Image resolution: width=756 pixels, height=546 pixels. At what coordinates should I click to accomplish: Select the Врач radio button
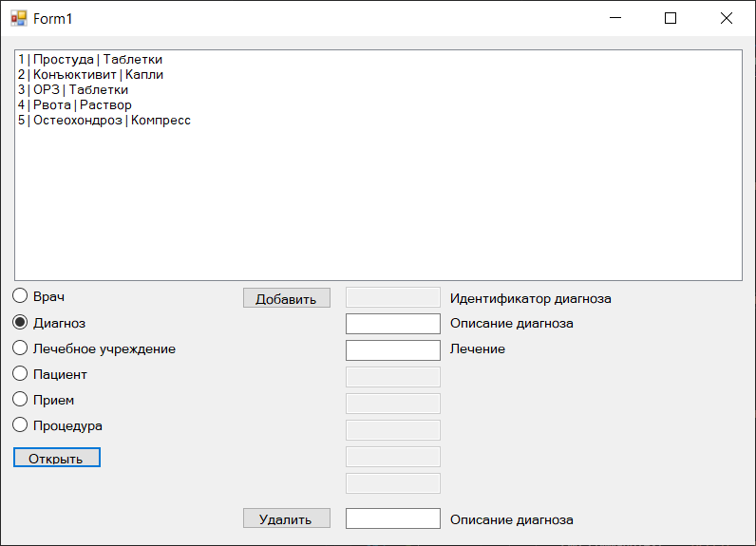pyautogui.click(x=39, y=296)
